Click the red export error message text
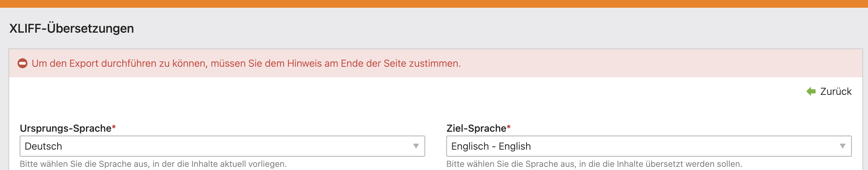The height and width of the screenshot is (170, 868). coord(246,64)
